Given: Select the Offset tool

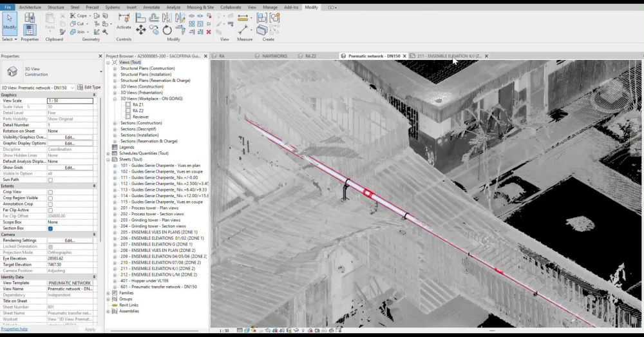Looking at the screenshot, I should tap(154, 17).
